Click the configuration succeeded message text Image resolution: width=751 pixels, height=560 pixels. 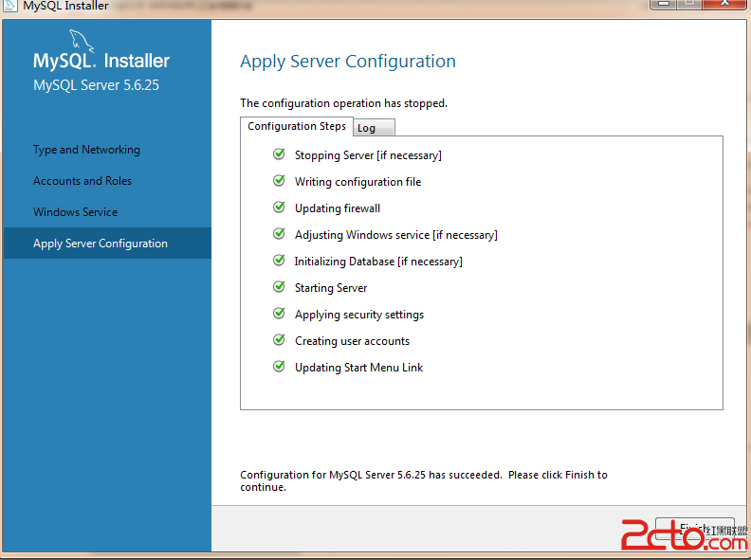tap(424, 481)
